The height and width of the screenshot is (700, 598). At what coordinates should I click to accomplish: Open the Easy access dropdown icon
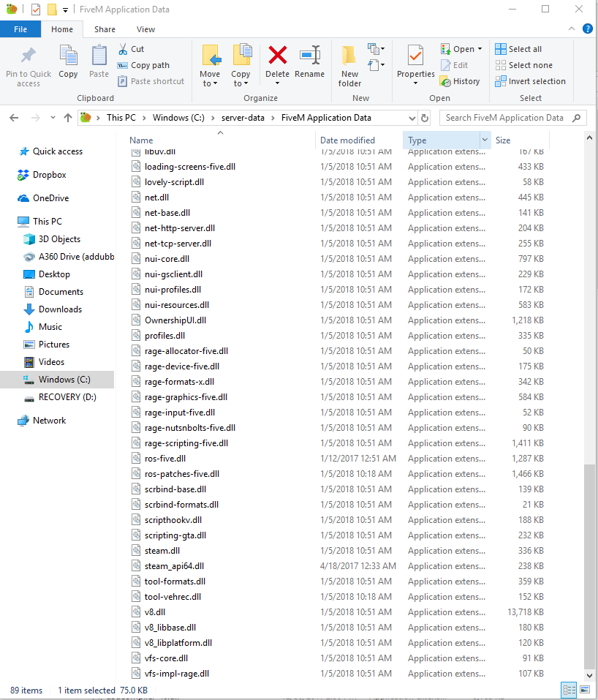point(376,65)
